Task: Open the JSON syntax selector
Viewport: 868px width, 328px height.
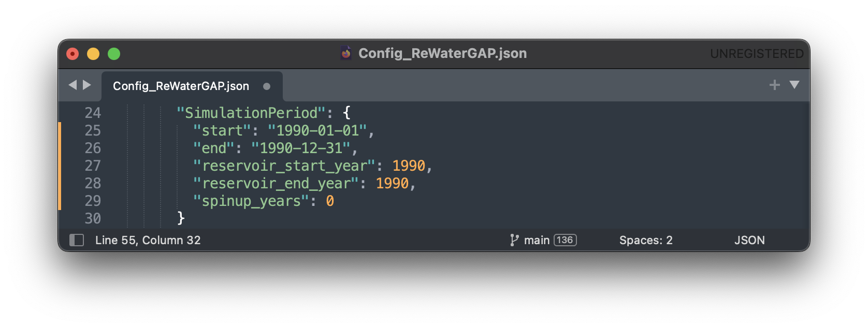Action: click(x=749, y=240)
